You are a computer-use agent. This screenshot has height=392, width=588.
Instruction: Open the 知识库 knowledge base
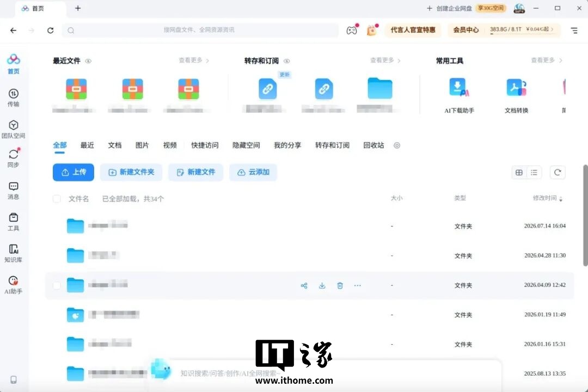pos(14,253)
